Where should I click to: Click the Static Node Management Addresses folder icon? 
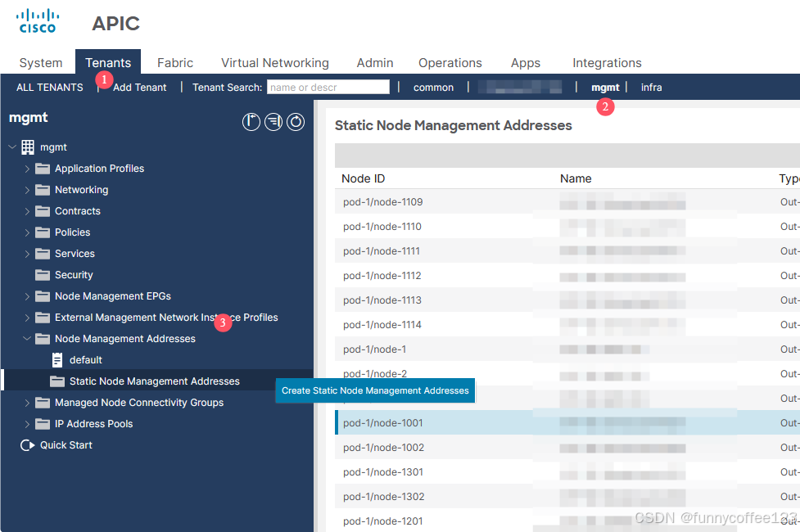click(57, 381)
